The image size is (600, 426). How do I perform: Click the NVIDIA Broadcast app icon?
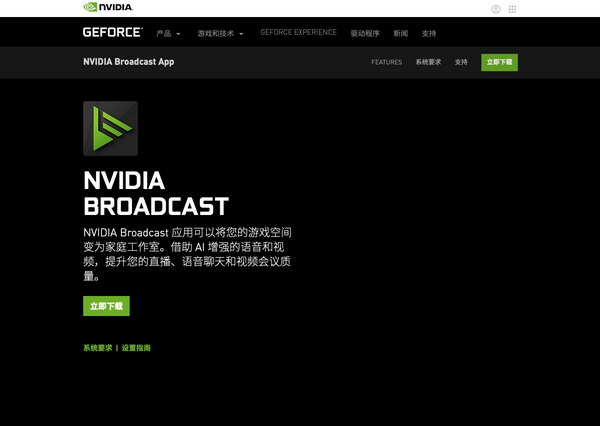(110, 128)
